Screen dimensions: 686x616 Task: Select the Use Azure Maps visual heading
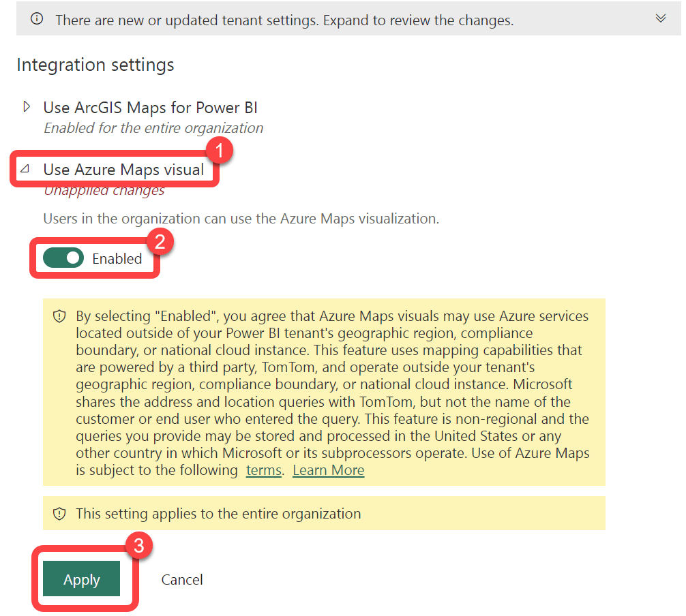(x=123, y=170)
